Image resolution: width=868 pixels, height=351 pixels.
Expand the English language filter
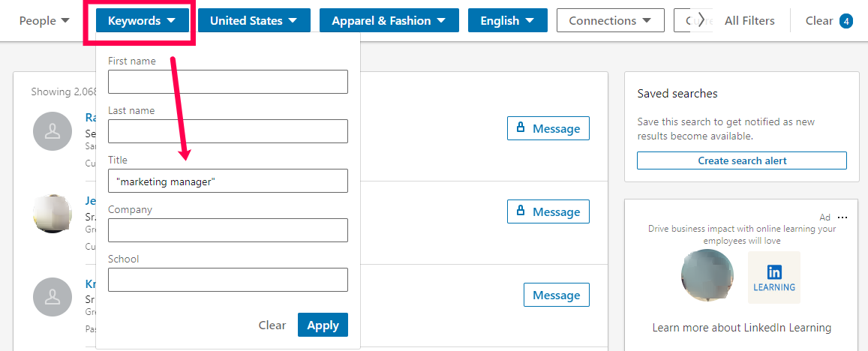507,21
